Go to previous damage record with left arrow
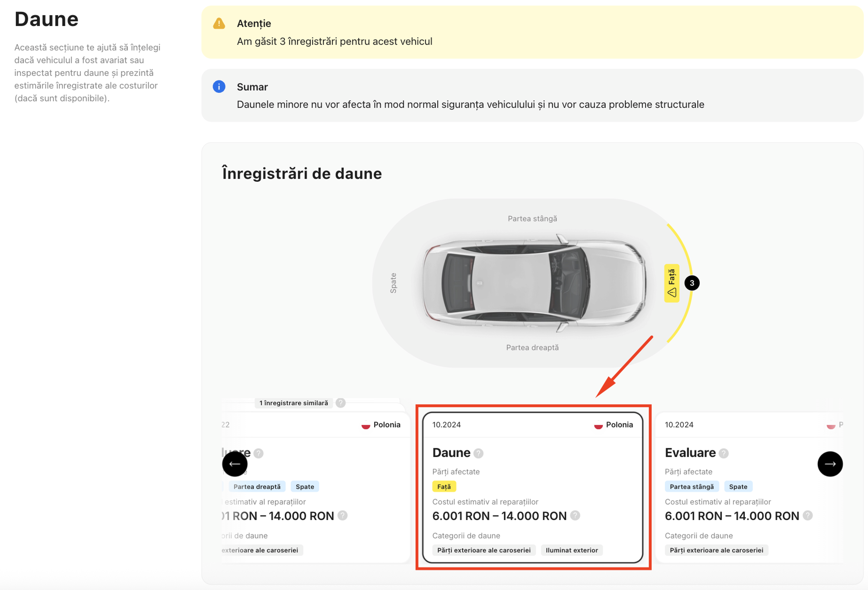Viewport: 868px width, 590px height. [x=235, y=464]
